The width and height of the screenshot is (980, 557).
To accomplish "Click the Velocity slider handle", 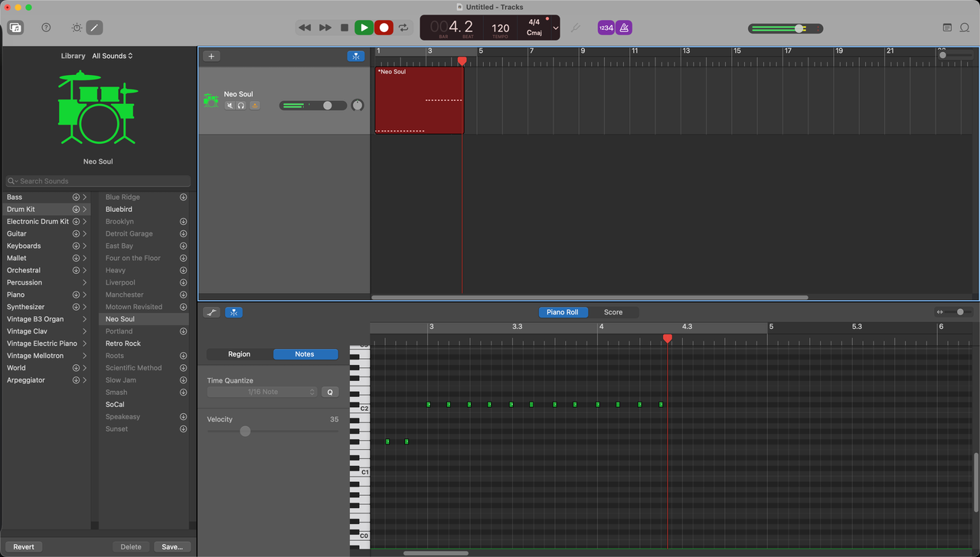I will tap(245, 432).
